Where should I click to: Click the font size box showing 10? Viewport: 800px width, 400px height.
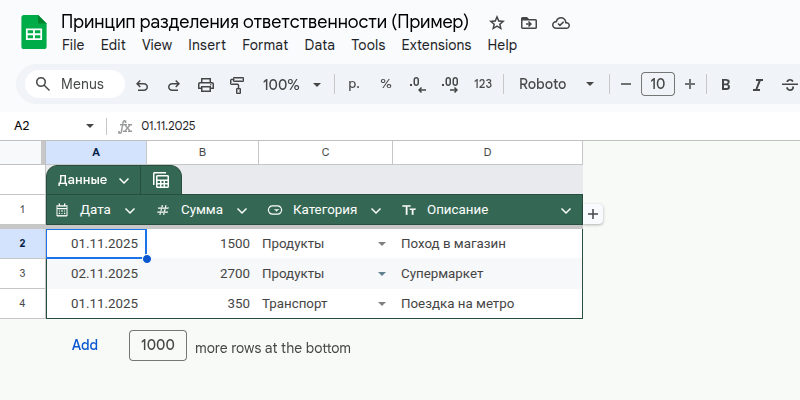(x=658, y=84)
